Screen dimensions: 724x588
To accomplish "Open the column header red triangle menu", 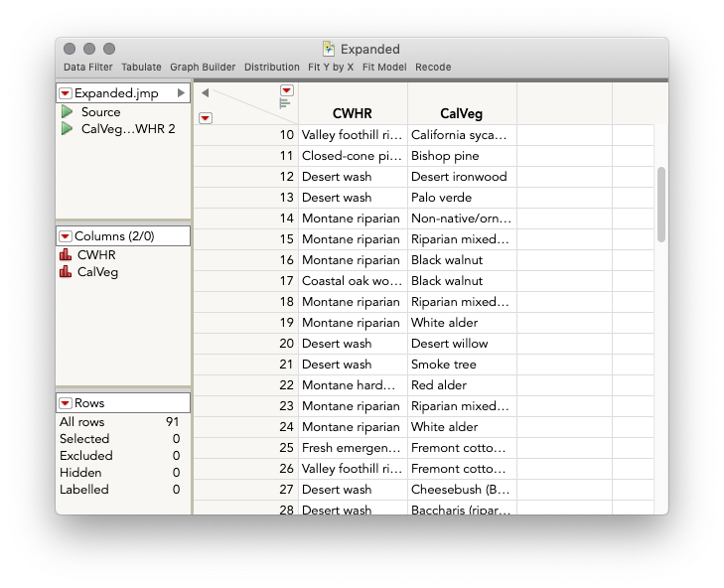I will (x=287, y=90).
